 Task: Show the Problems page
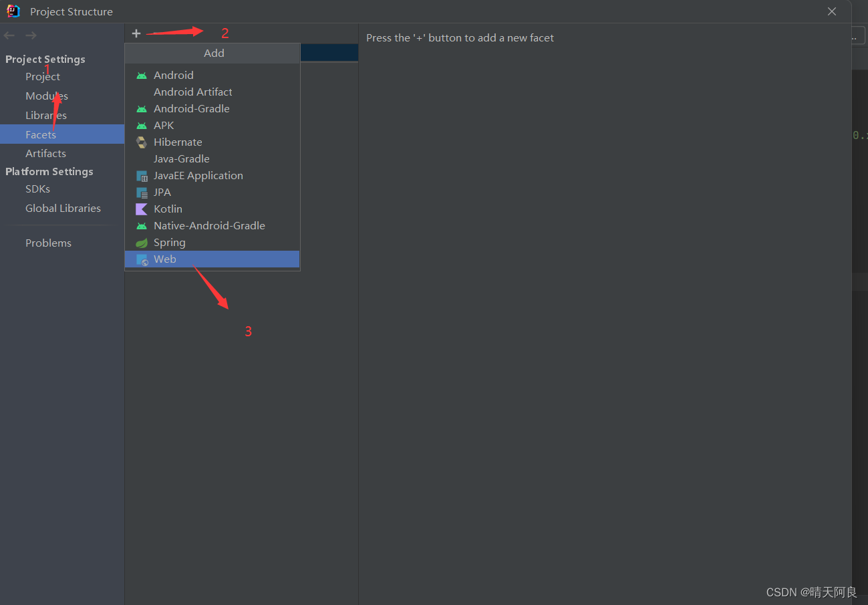[48, 243]
